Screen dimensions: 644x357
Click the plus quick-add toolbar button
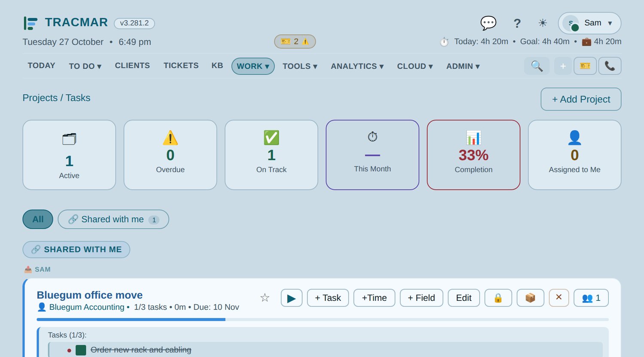tap(563, 66)
